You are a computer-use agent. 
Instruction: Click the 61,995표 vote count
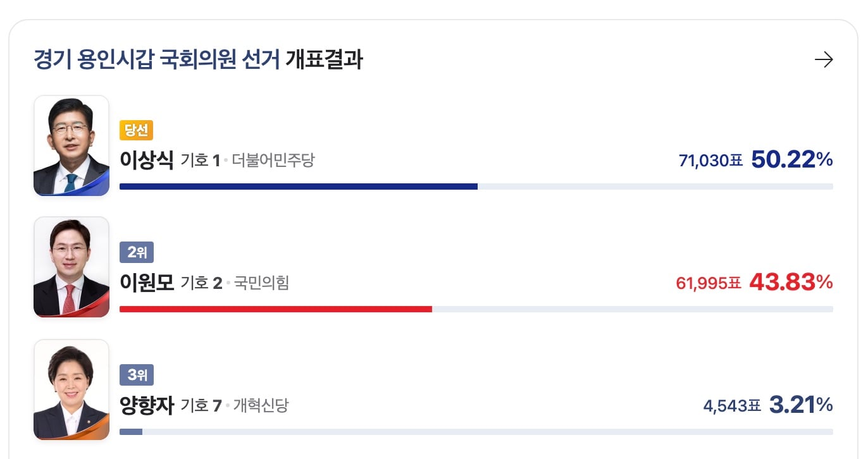(709, 283)
